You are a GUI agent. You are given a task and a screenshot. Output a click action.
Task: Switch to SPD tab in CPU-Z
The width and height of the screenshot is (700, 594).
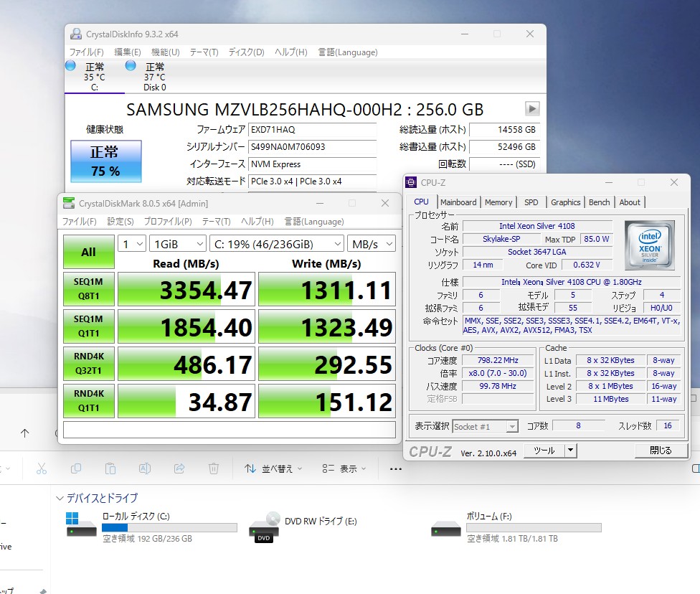click(531, 202)
